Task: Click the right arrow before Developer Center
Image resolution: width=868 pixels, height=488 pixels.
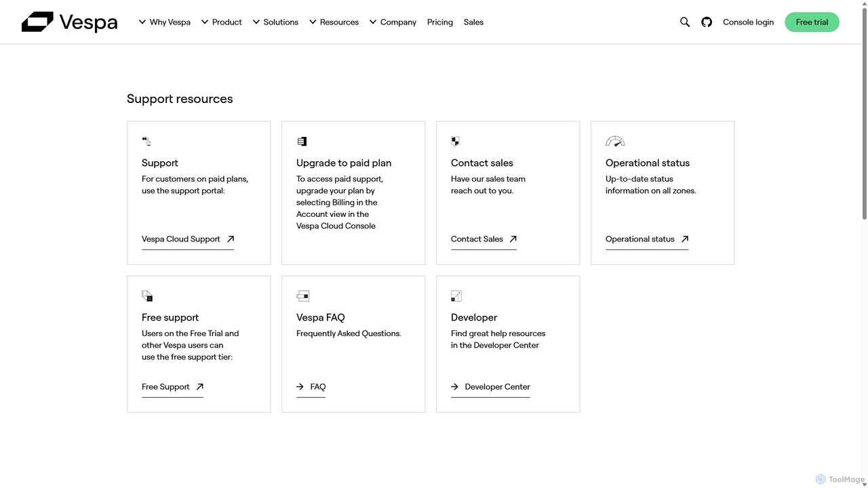Action: click(x=455, y=386)
